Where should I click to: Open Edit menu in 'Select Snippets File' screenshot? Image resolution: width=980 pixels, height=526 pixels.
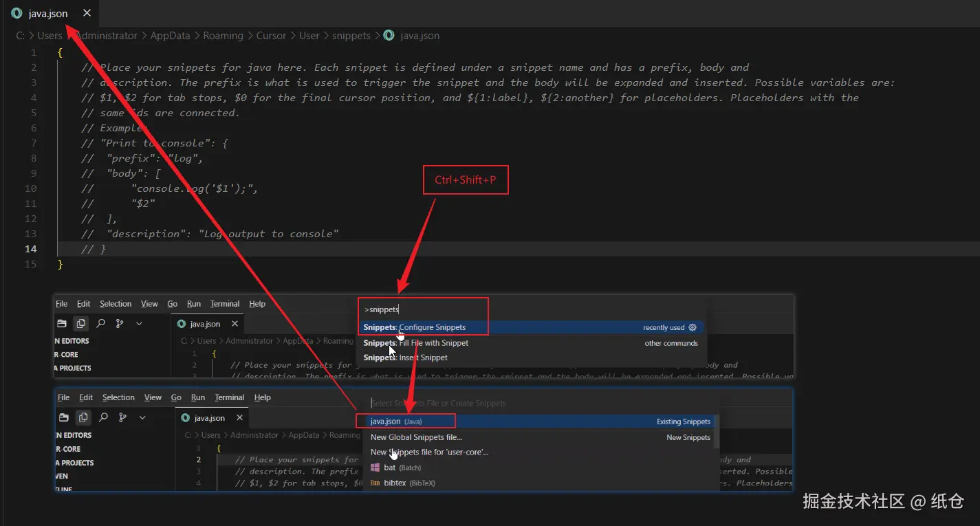click(x=86, y=397)
